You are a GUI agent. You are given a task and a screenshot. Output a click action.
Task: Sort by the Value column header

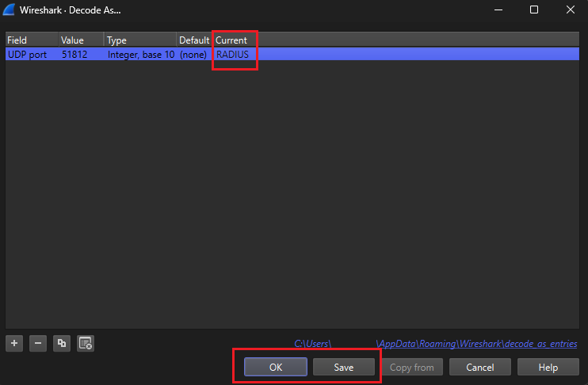(x=82, y=40)
